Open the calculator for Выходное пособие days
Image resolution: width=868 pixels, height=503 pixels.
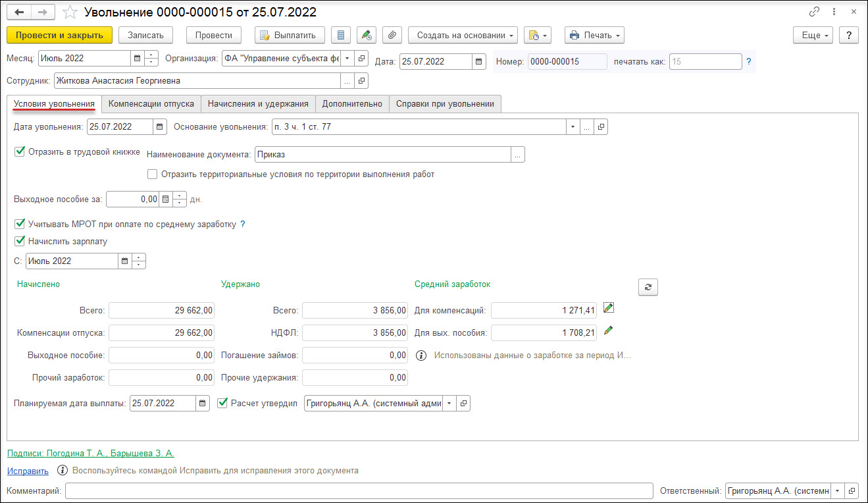click(x=166, y=199)
